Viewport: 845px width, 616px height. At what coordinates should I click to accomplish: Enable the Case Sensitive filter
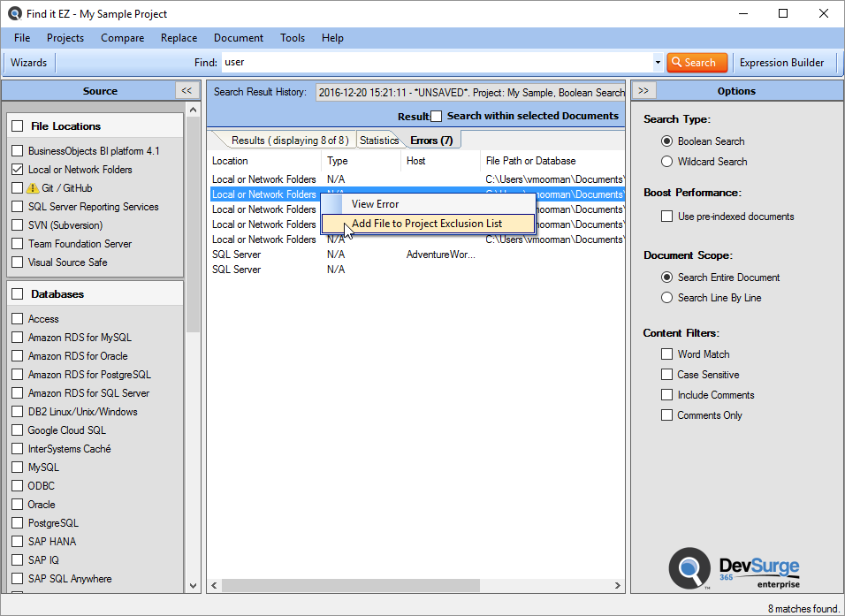[666, 375]
